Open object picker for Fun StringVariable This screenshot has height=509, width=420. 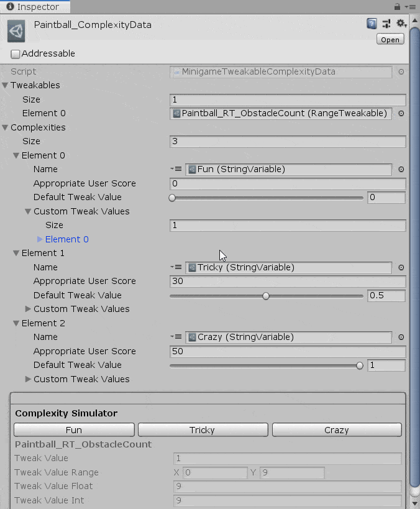point(401,169)
